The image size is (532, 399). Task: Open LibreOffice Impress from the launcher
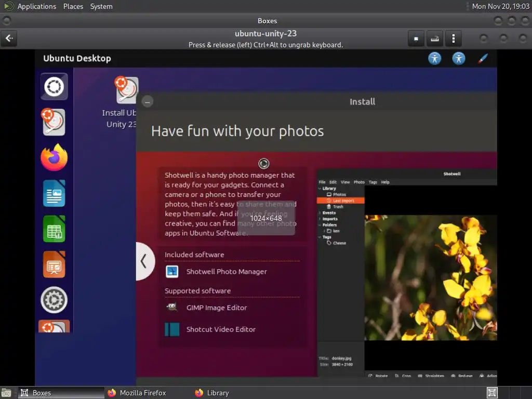coord(54,264)
